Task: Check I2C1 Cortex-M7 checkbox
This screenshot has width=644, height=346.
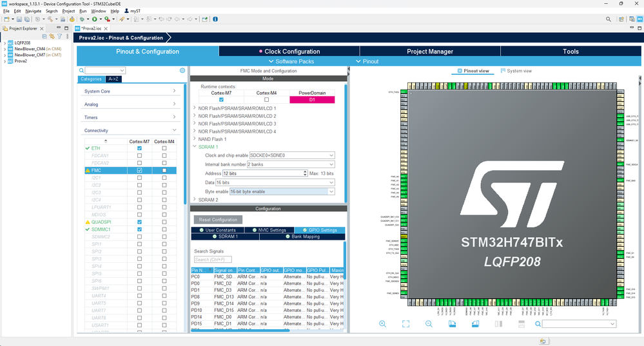Action: 140,178
